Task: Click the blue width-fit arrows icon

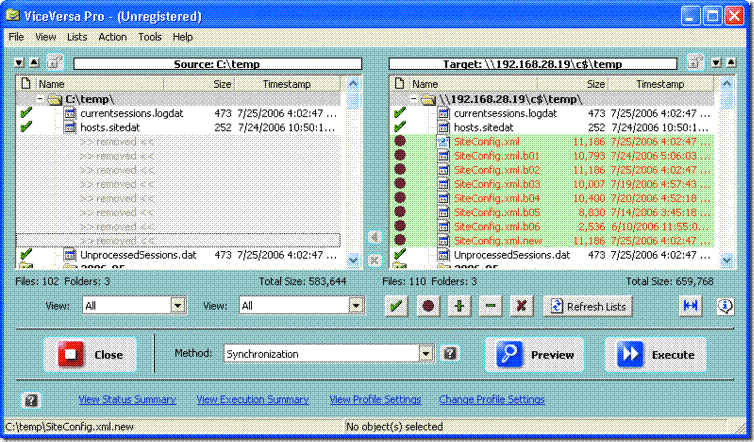Action: pyautogui.click(x=691, y=306)
